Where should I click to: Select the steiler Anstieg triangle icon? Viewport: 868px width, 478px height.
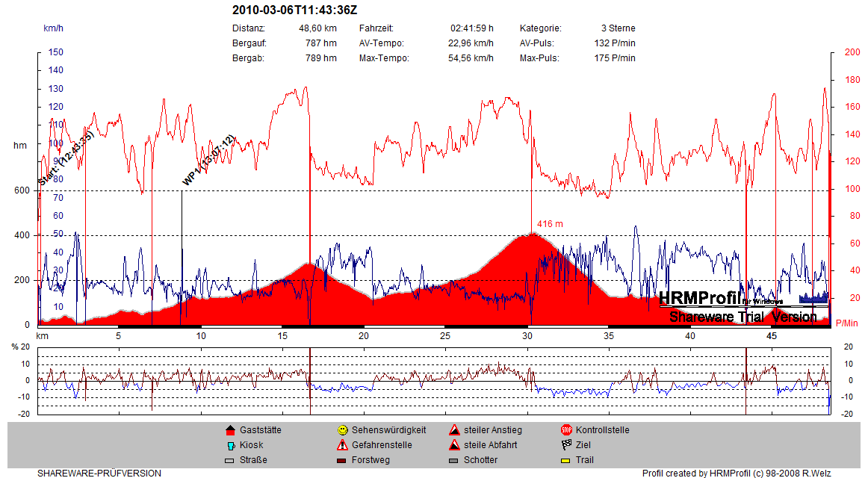pos(454,430)
